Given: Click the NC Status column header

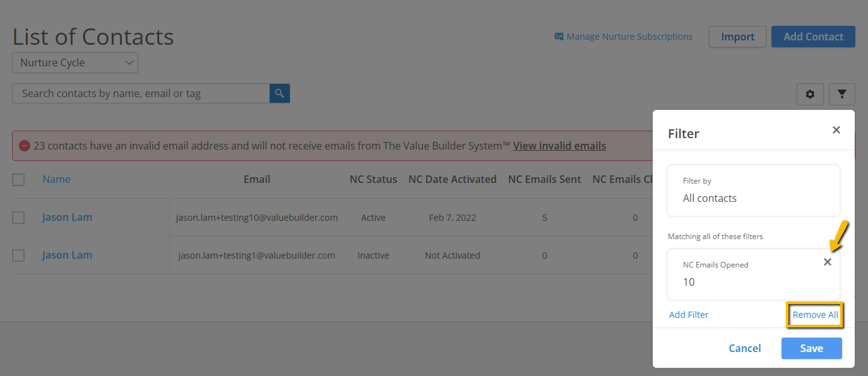Looking at the screenshot, I should pyautogui.click(x=373, y=179).
